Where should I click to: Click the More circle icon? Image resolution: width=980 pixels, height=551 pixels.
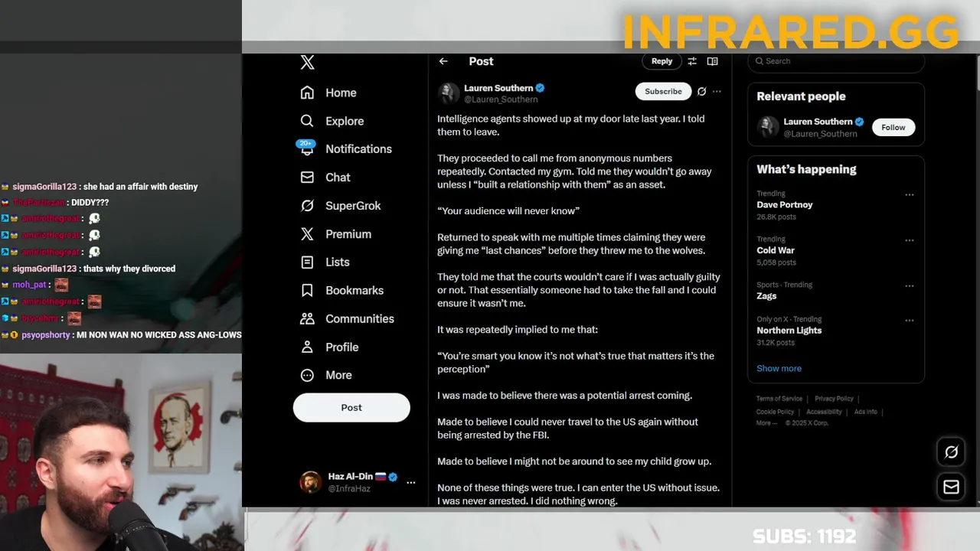(307, 375)
